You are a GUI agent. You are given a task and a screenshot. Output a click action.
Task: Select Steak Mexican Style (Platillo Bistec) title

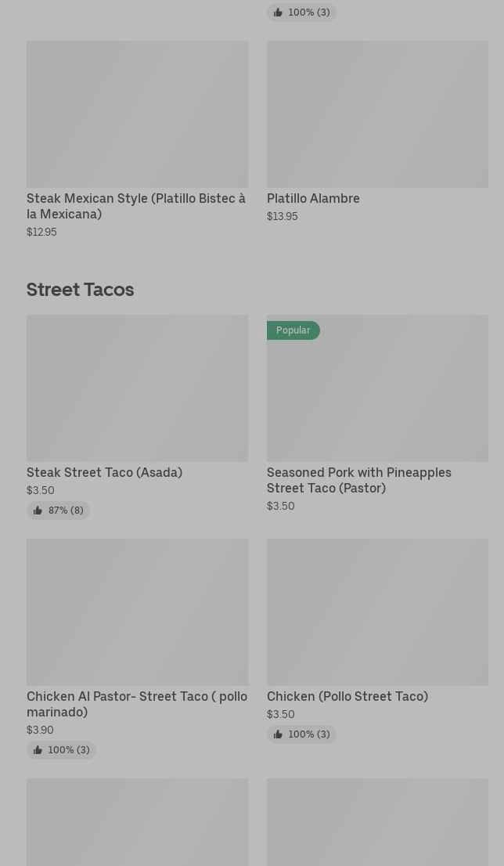136,206
